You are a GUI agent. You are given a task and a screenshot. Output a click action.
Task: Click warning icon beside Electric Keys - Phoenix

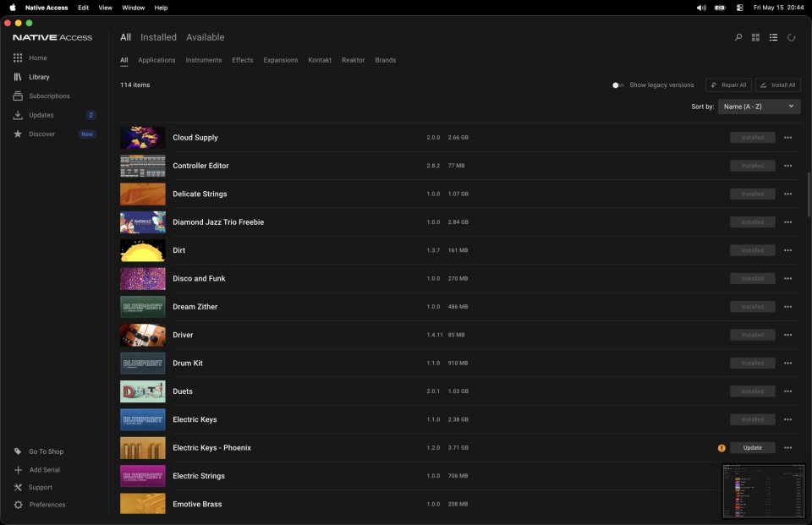tap(721, 448)
